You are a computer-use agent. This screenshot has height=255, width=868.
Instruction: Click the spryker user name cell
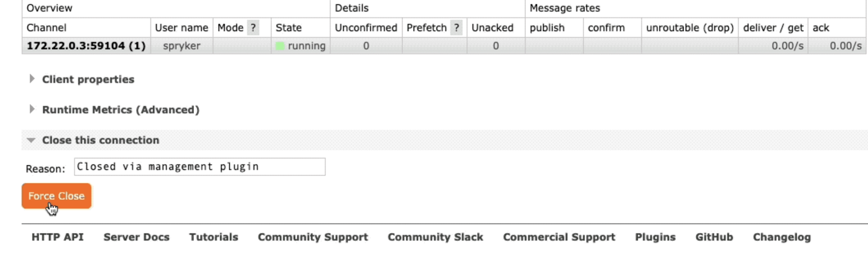(182, 46)
